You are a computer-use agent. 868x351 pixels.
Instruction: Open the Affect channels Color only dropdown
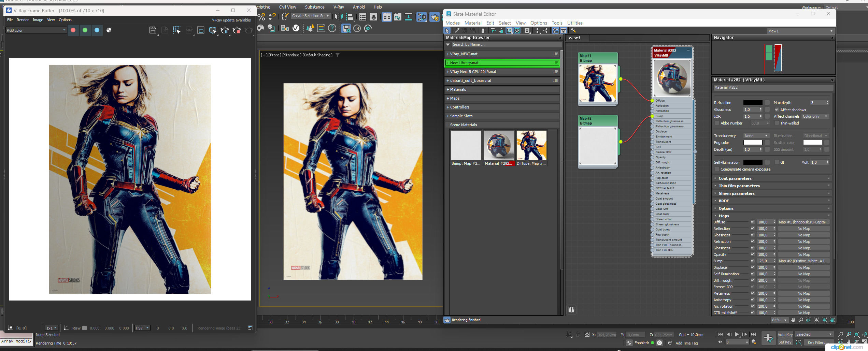tap(815, 116)
